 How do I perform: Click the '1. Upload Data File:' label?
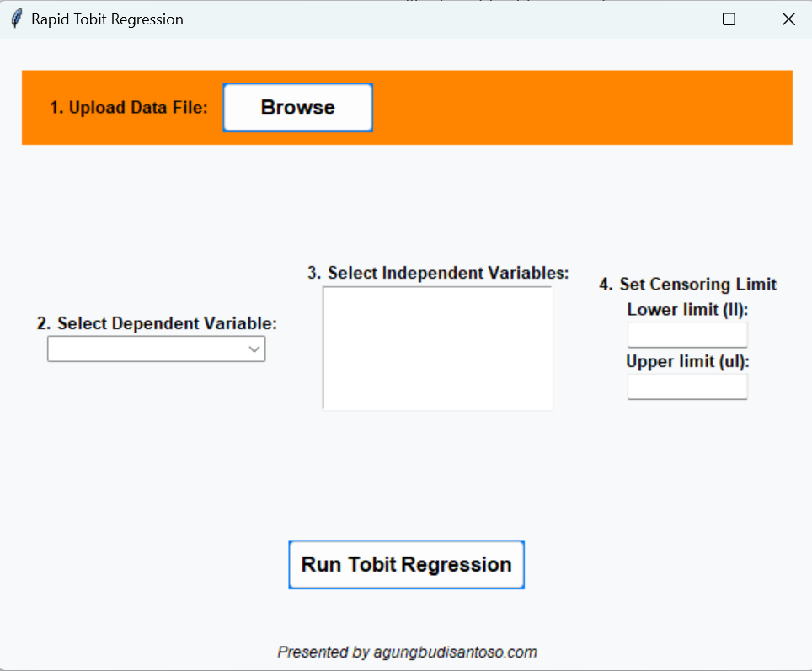click(x=128, y=108)
